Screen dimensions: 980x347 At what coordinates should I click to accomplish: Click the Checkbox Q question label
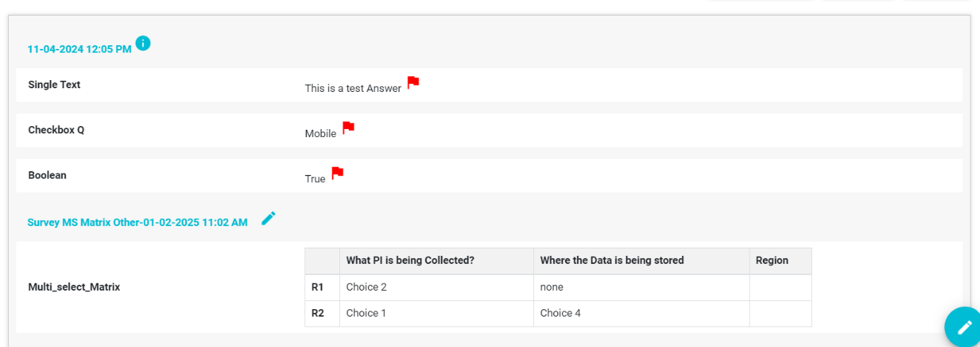(x=56, y=130)
